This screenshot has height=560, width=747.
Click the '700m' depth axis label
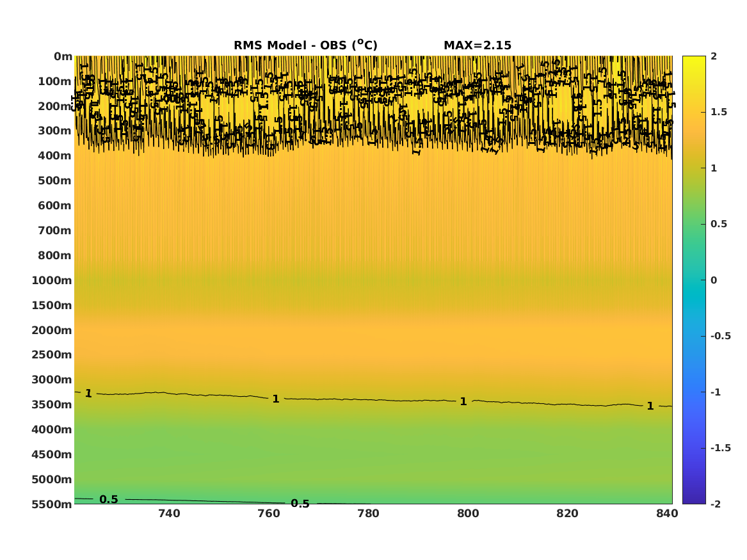click(55, 230)
